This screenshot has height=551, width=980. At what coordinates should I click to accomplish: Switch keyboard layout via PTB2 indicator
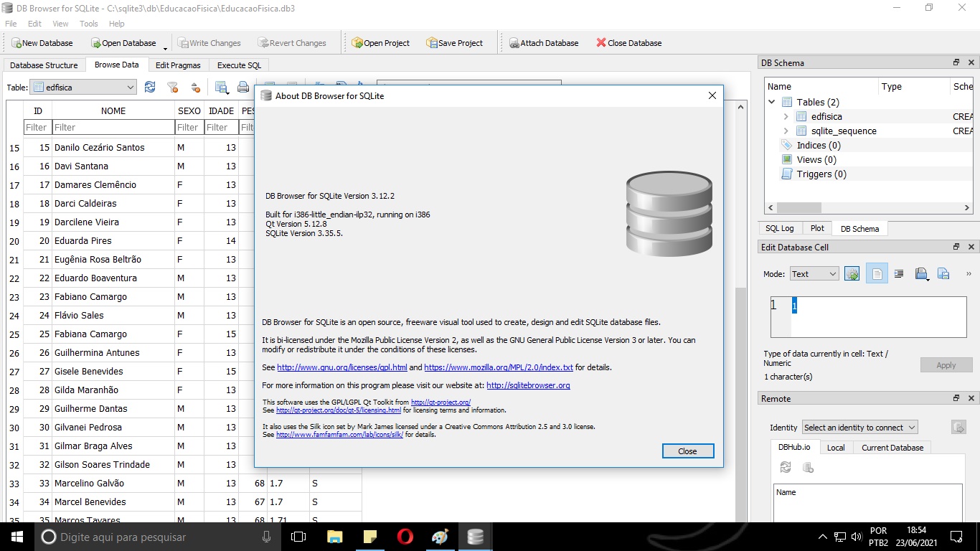pos(879,536)
